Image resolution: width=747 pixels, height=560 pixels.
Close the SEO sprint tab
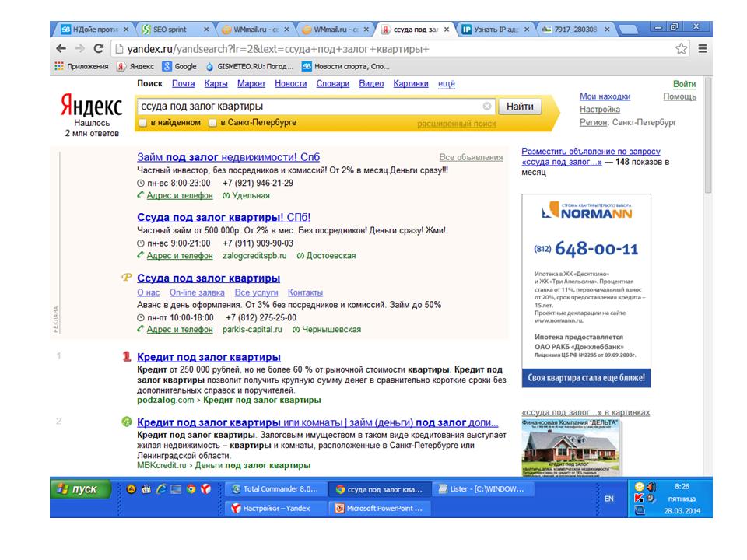point(206,30)
